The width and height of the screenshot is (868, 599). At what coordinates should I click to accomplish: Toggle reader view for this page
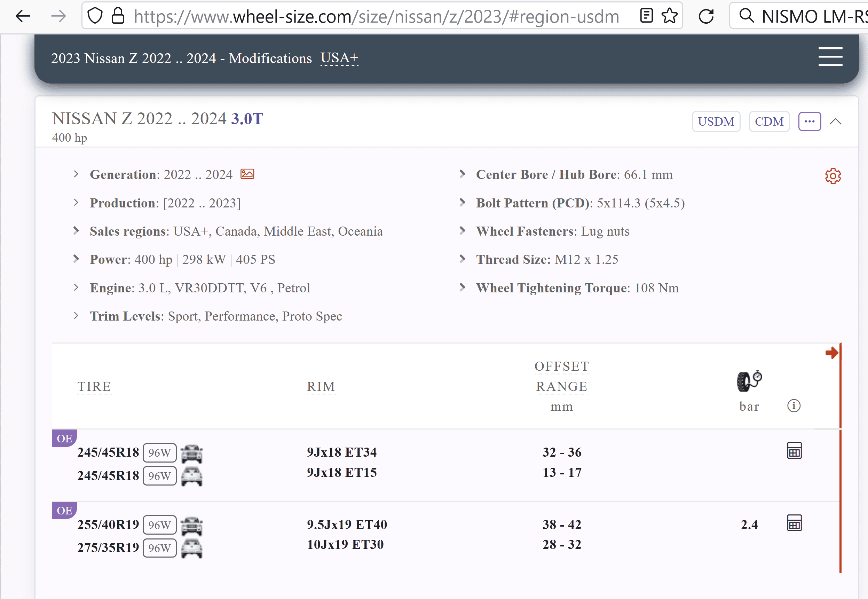point(647,16)
